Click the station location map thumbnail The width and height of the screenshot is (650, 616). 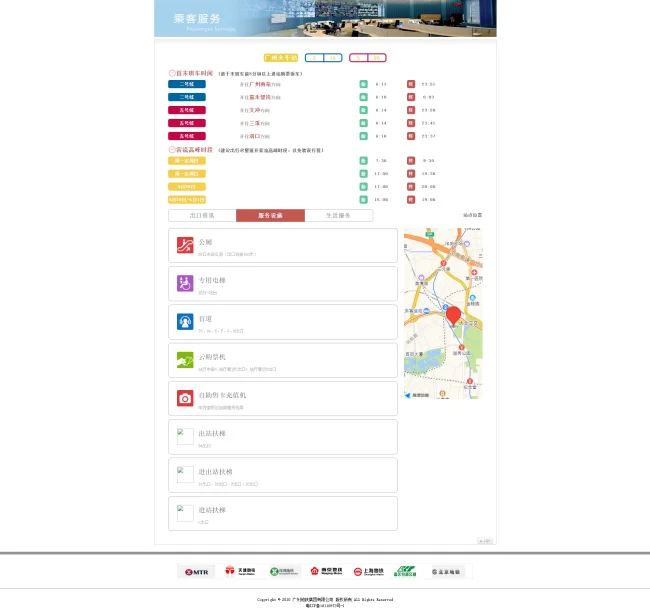[x=443, y=313]
